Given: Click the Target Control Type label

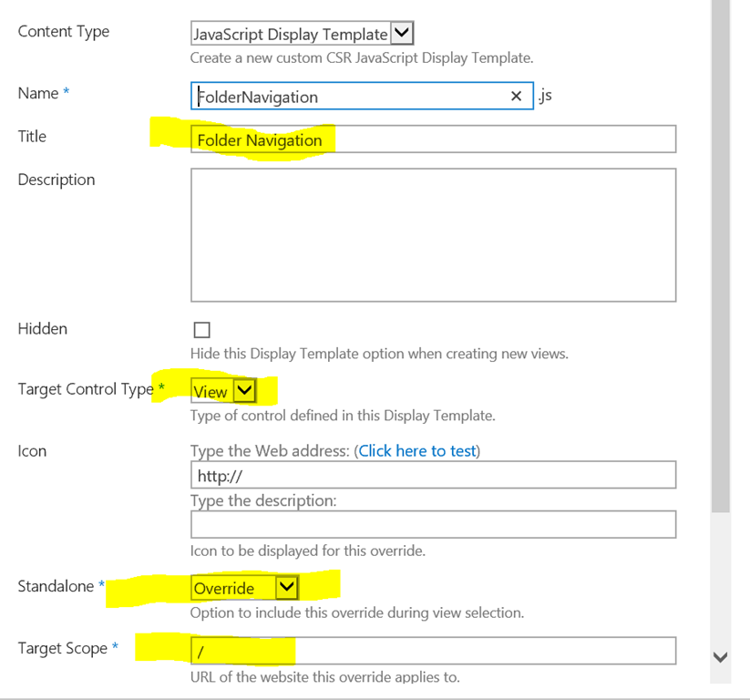Looking at the screenshot, I should click(86, 389).
